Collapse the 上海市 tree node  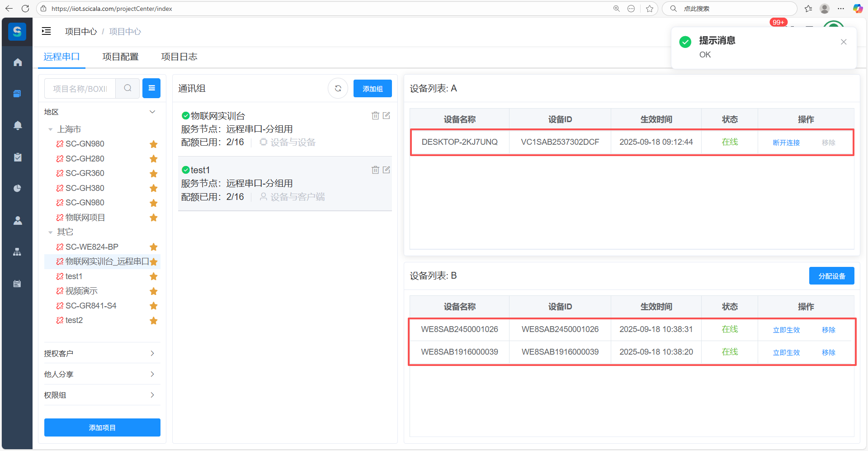[51, 129]
